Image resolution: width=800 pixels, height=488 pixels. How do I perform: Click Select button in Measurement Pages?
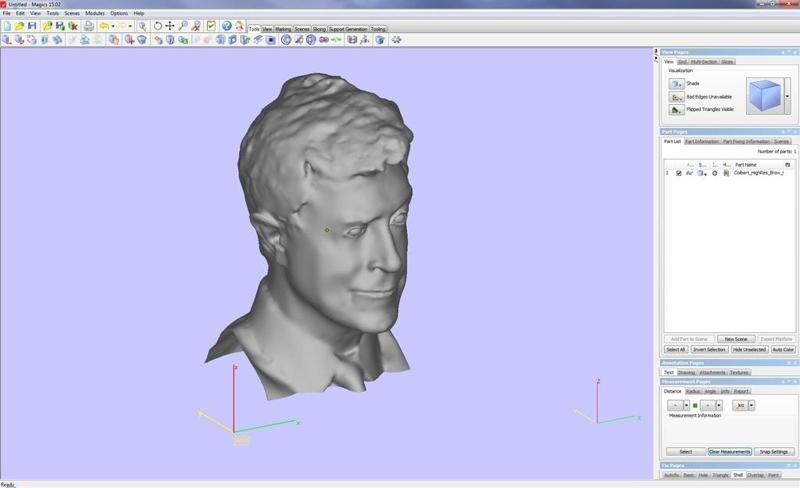686,452
